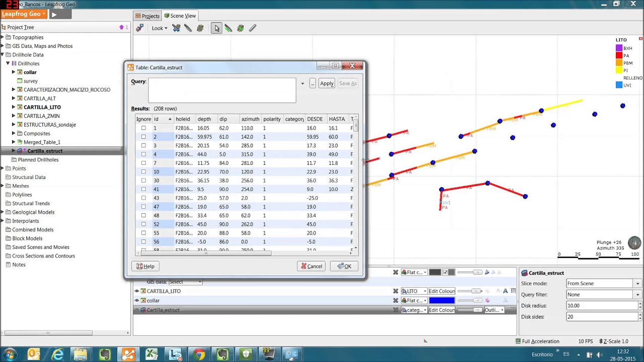The width and height of the screenshot is (644, 362).
Task: Click the compass view orientation widget
Action: 634,242
